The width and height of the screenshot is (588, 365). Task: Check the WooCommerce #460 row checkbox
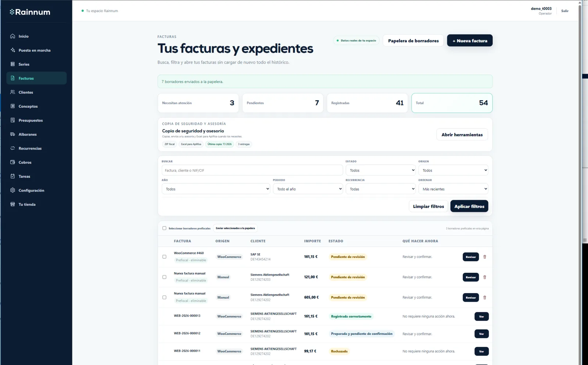click(x=164, y=257)
